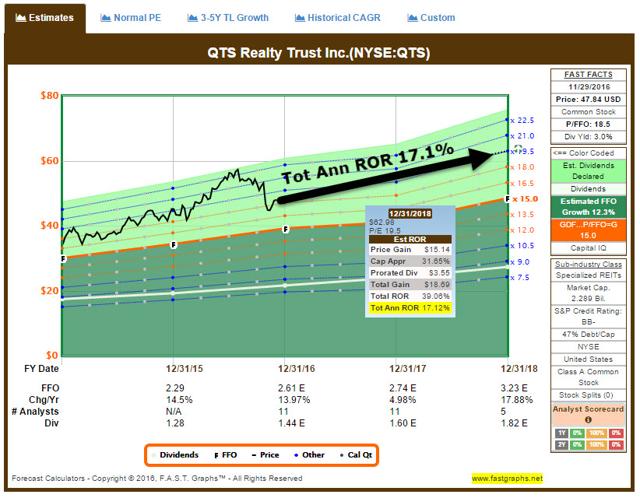Switch to the Normal PE tab
Image resolution: width=640 pixels, height=498 pixels.
[x=131, y=18]
